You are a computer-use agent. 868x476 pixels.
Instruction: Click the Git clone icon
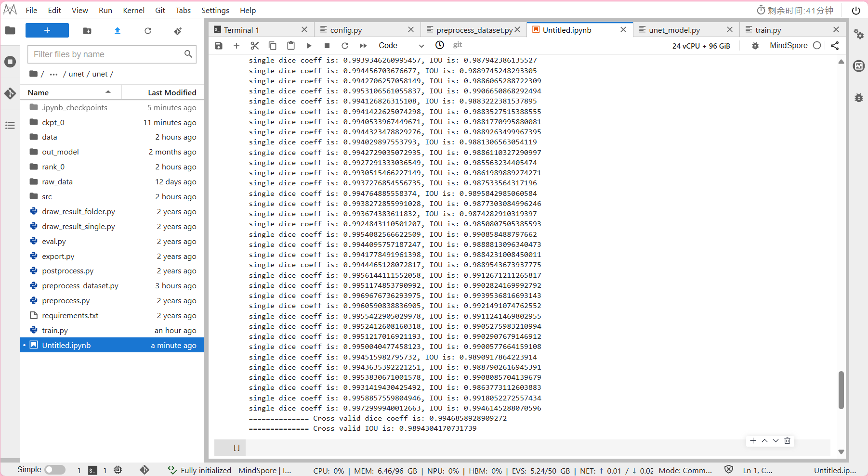click(x=178, y=31)
